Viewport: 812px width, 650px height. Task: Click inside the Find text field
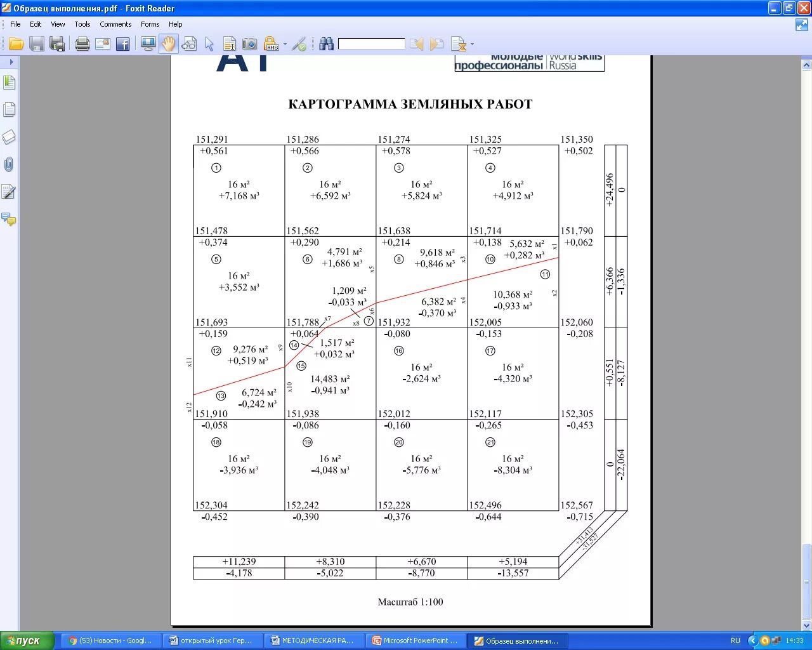(372, 44)
